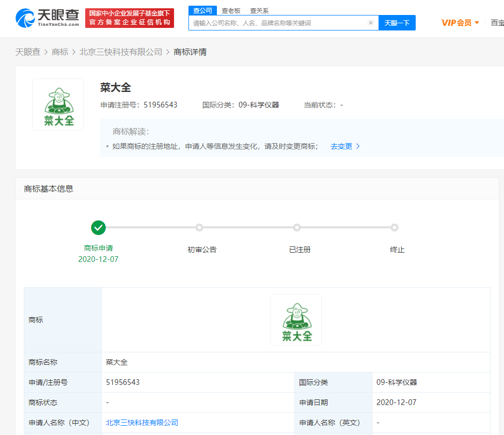Open 北京三快科技有限公司 breadcrumb link
The image size is (504, 435).
(x=121, y=52)
